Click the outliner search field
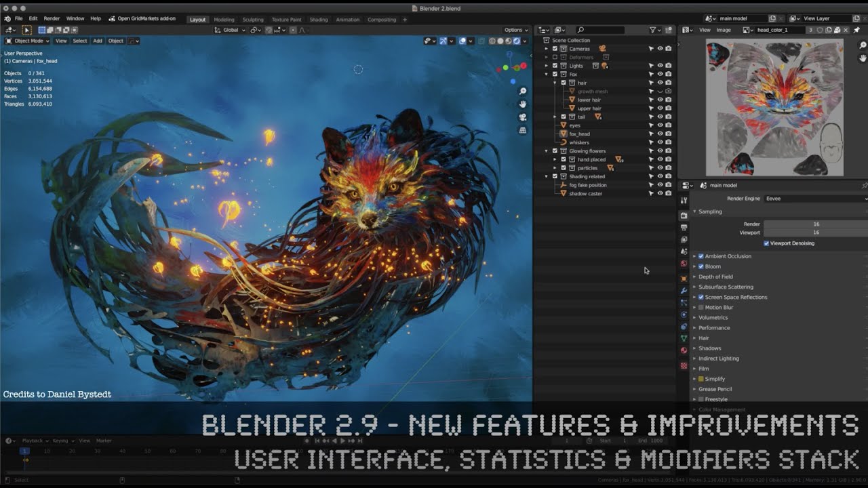 599,30
